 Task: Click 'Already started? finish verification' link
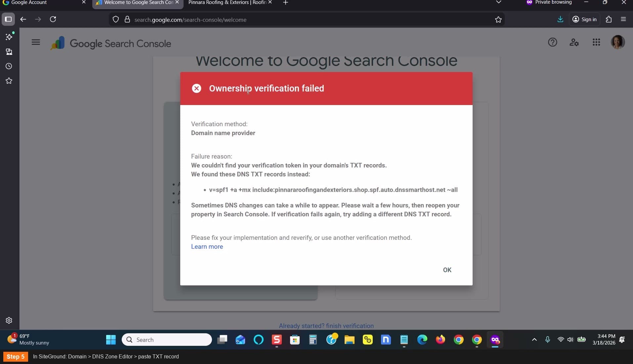click(326, 326)
